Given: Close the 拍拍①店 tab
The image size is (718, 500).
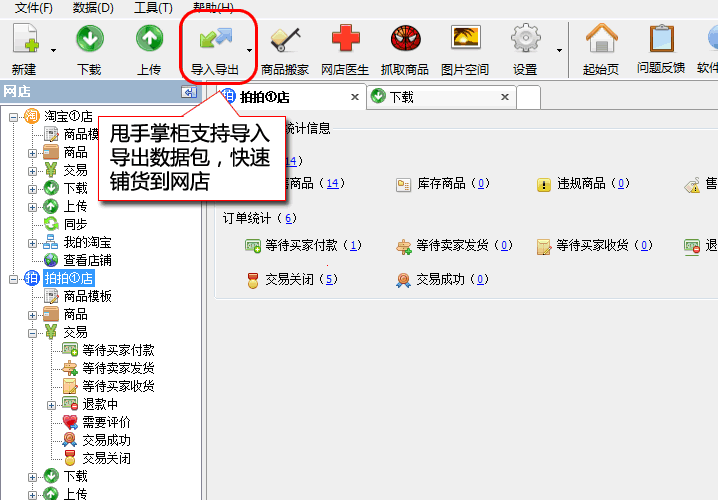Looking at the screenshot, I should pyautogui.click(x=354, y=97).
